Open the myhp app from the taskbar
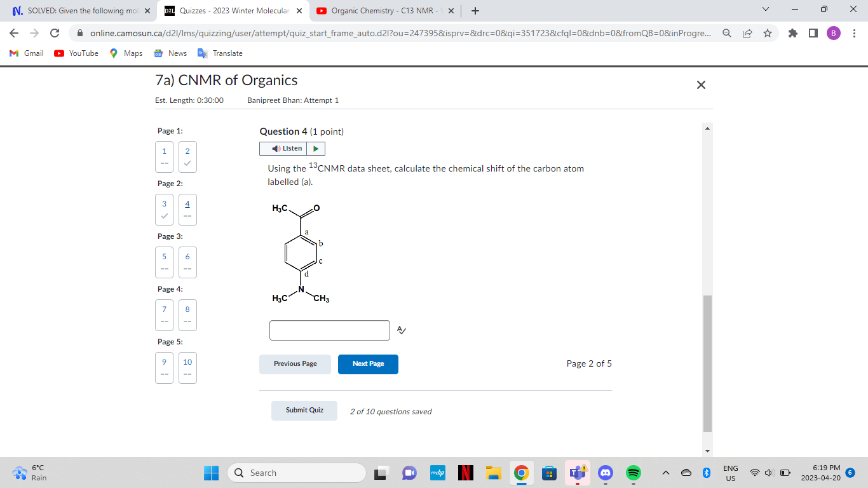 437,473
